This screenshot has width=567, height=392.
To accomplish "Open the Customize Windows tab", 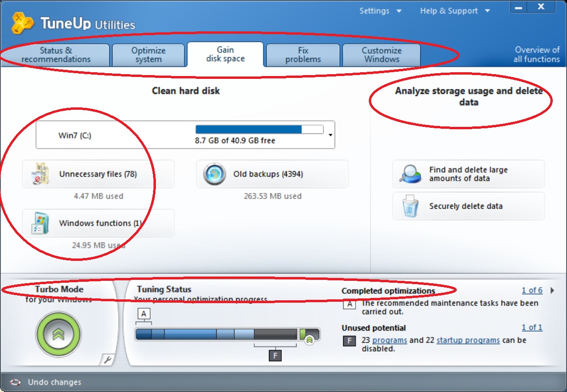I will 382,55.
